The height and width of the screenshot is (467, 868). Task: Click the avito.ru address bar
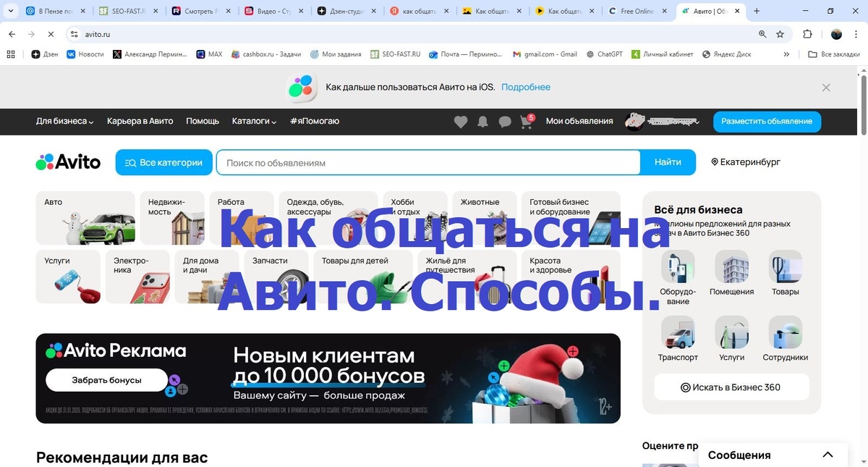[409, 34]
